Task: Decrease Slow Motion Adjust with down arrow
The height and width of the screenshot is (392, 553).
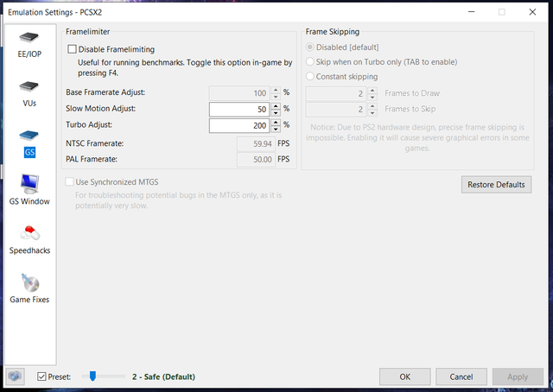Action: pos(276,113)
